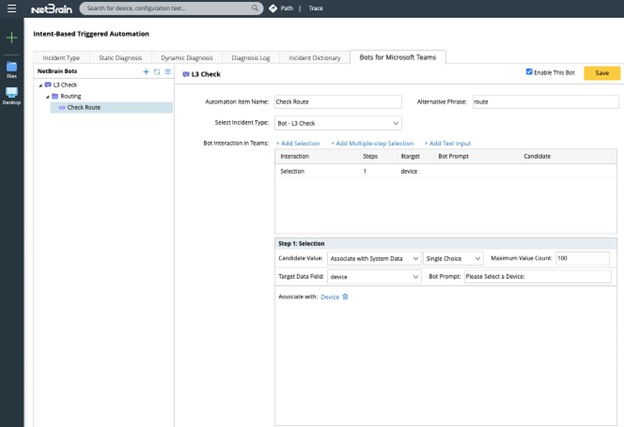Click the Routing folder icon
624x427 pixels.
55,96
